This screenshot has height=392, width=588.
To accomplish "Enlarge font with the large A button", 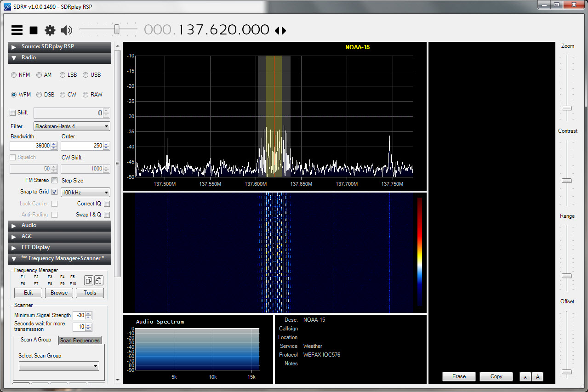I will pyautogui.click(x=537, y=376).
